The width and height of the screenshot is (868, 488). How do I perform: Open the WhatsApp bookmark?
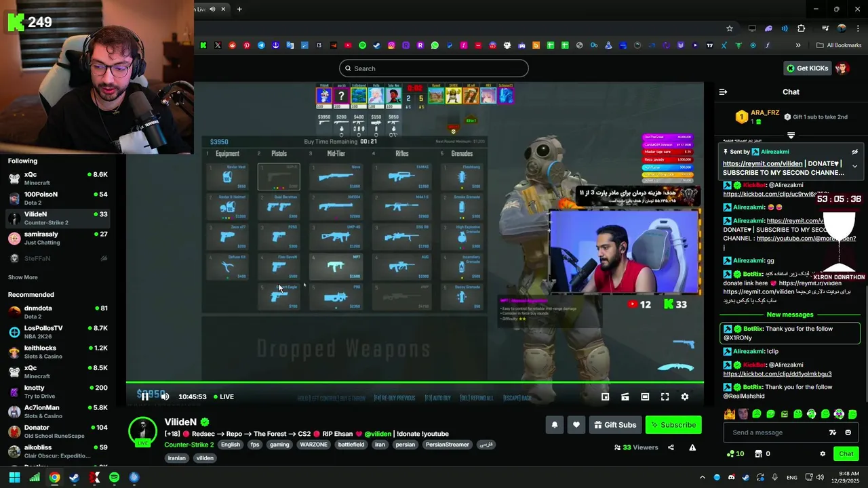[435, 45]
